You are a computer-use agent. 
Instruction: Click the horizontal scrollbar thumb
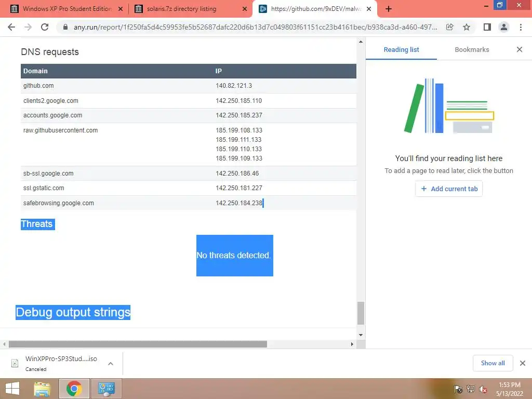tap(138, 344)
